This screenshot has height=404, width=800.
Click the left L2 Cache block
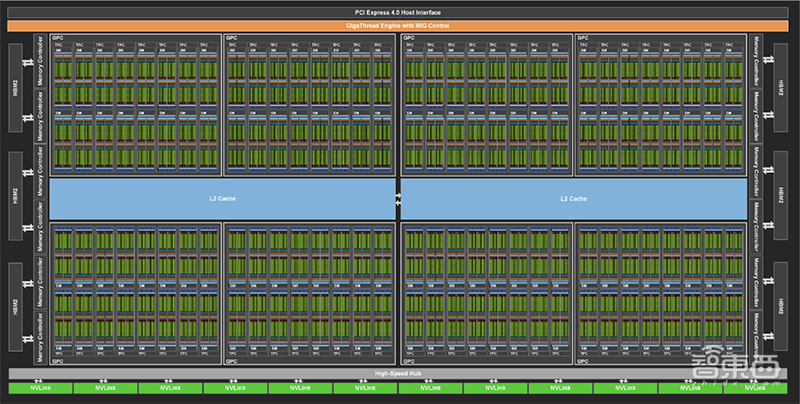(x=223, y=199)
